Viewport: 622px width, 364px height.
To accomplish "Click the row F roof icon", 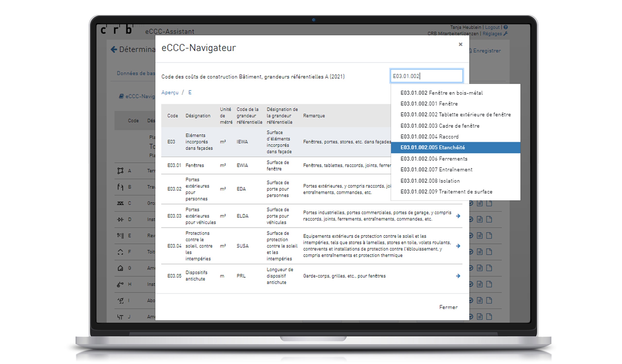I will (120, 252).
